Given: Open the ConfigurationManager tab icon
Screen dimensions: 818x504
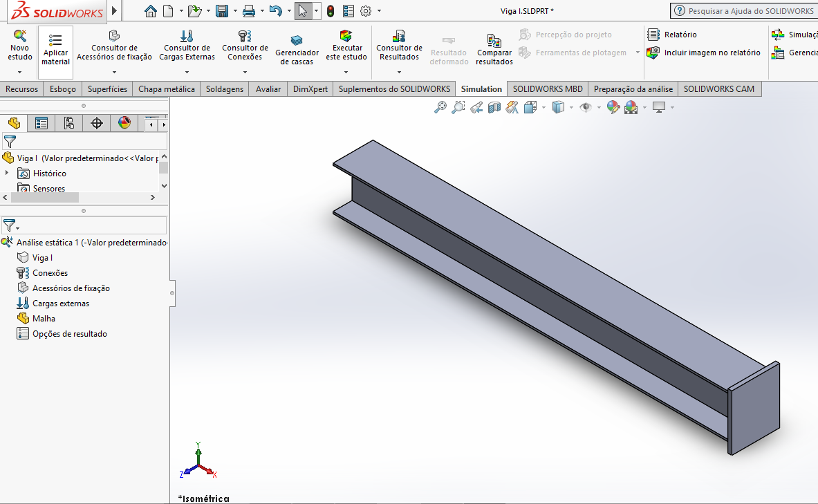Looking at the screenshot, I should (69, 123).
